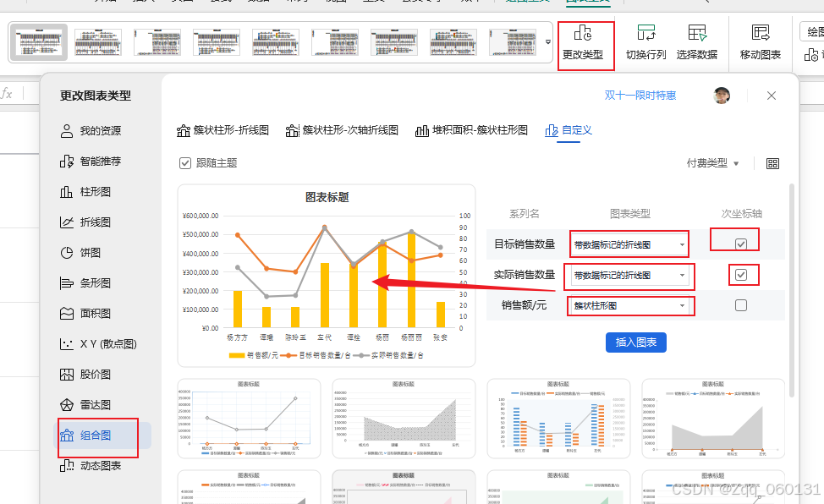Select 雷达图 radar chart category

click(85, 405)
